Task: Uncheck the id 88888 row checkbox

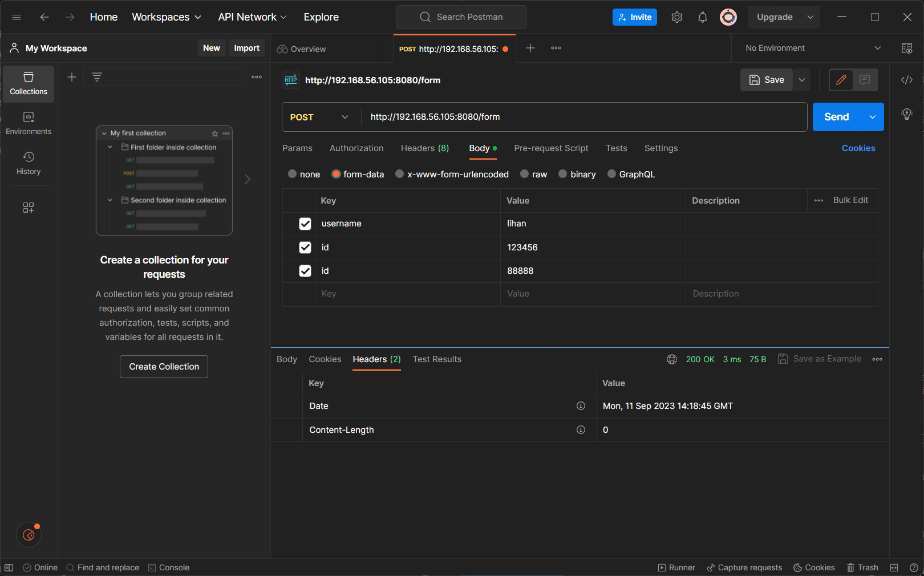Action: pyautogui.click(x=305, y=271)
